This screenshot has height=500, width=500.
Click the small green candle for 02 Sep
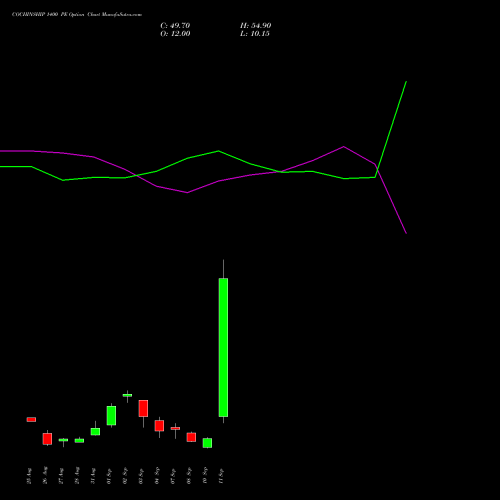point(127,395)
